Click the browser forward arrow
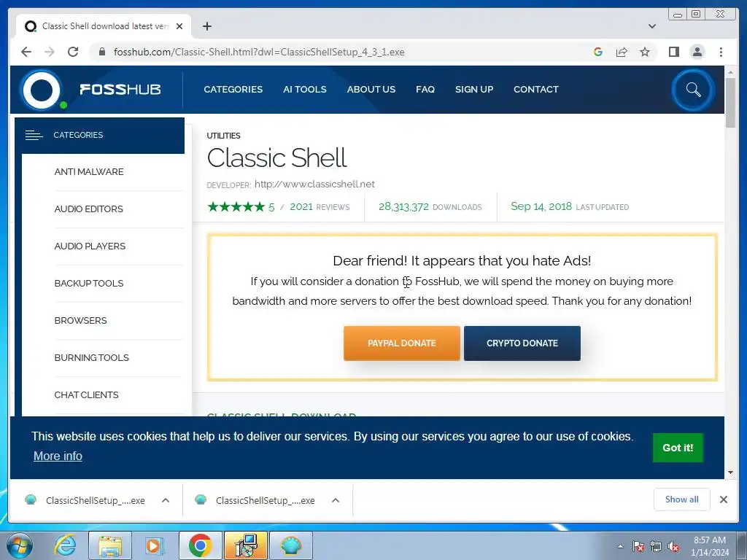The image size is (747, 560). tap(50, 52)
